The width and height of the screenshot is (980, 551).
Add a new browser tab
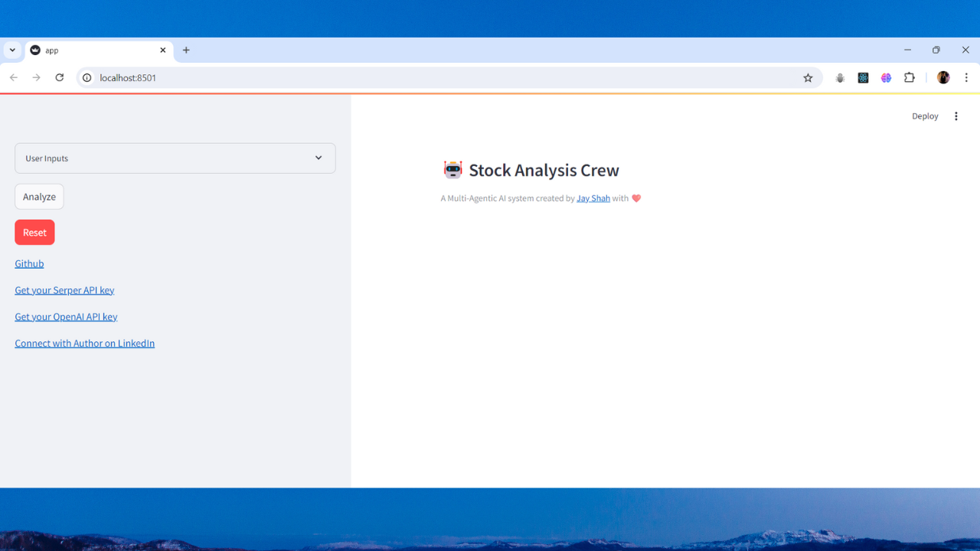point(186,50)
